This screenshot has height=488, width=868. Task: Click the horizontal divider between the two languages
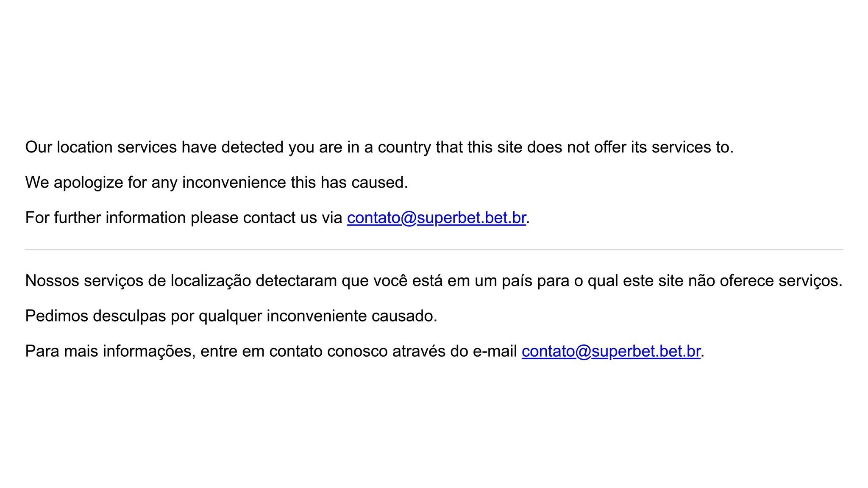point(434,250)
